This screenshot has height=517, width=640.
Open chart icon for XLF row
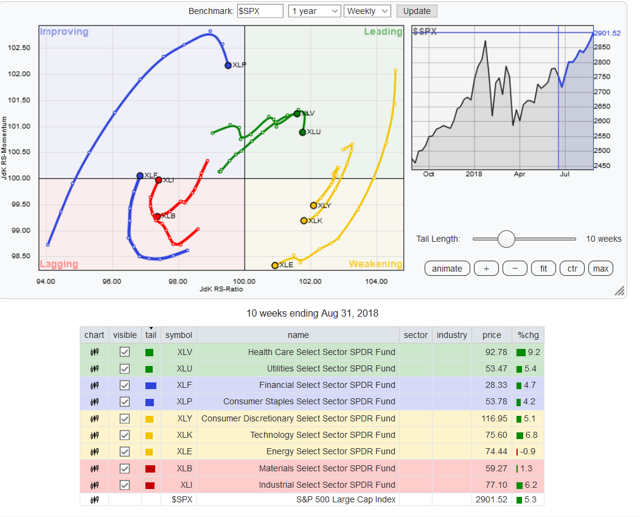tap(94, 385)
